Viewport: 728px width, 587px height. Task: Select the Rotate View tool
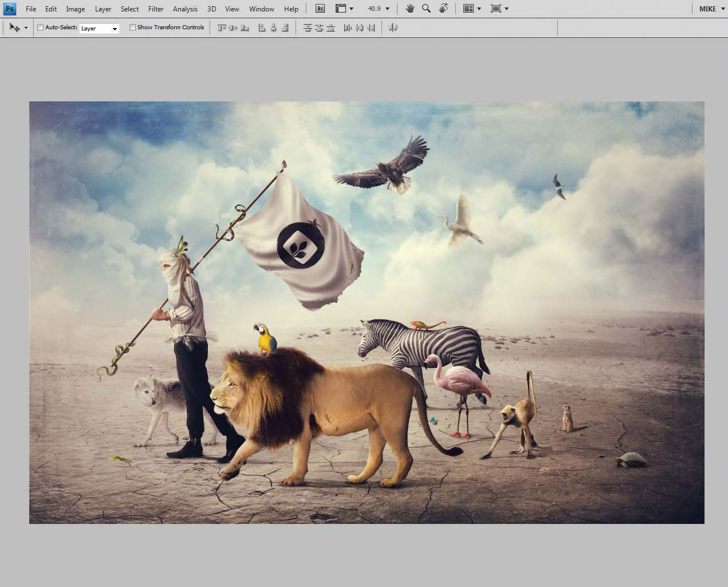[443, 9]
